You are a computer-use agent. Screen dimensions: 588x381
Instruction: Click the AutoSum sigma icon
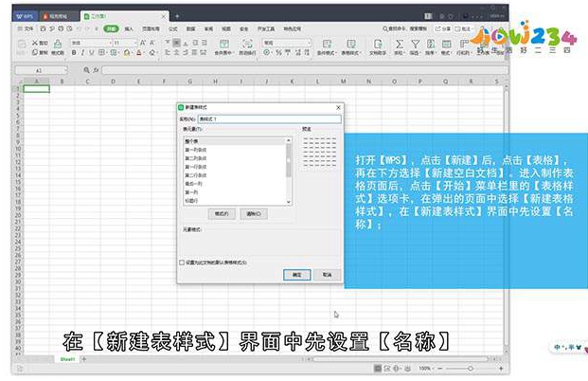click(x=400, y=45)
